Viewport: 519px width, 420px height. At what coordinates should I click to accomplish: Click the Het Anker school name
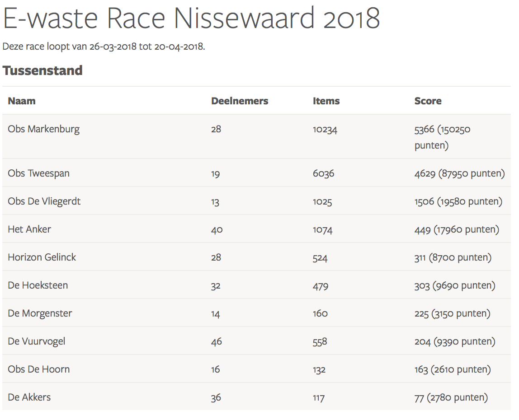coord(29,229)
